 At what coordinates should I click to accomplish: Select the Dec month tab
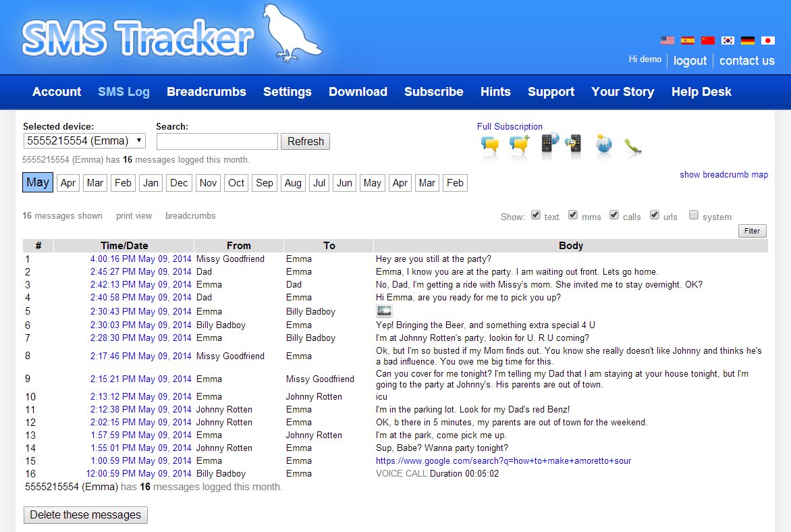pos(179,183)
